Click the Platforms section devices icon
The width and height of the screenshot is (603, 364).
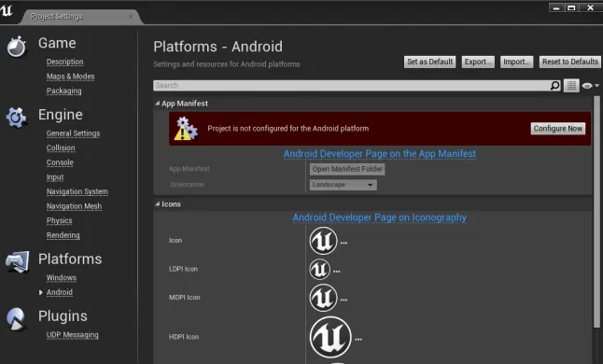tap(18, 261)
